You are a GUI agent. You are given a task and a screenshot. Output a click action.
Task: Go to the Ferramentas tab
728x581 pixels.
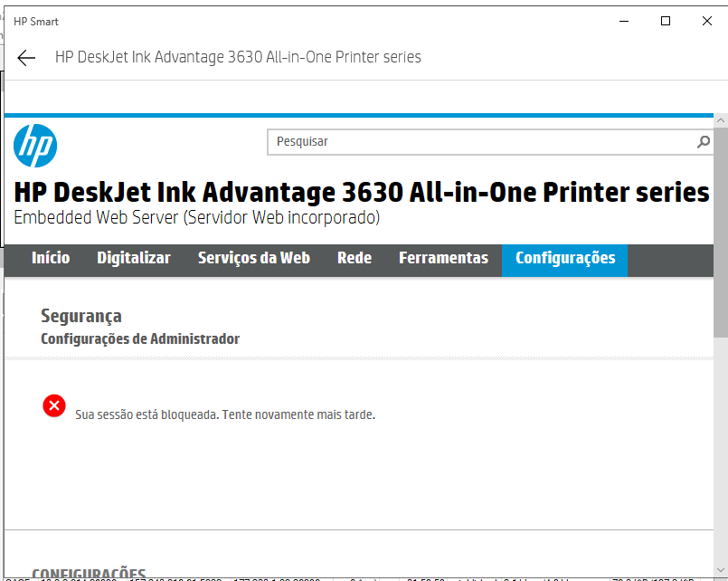point(443,260)
